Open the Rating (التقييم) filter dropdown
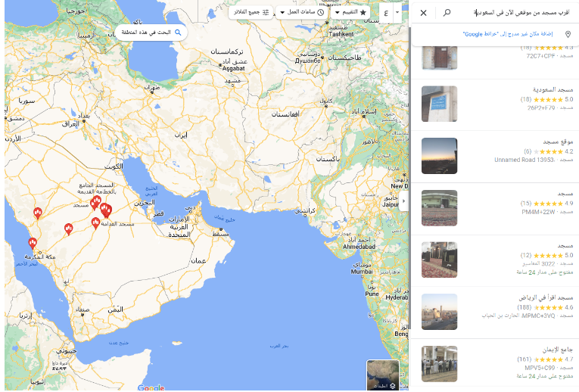579x392 pixels. coord(350,12)
